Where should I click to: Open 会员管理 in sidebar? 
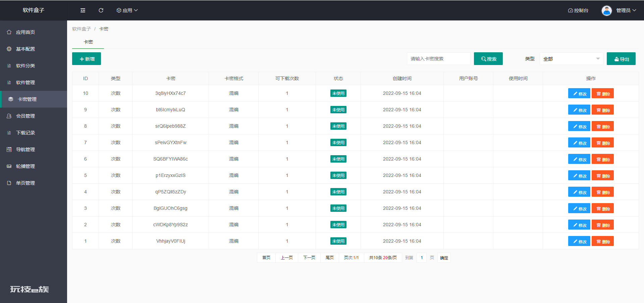(x=34, y=116)
